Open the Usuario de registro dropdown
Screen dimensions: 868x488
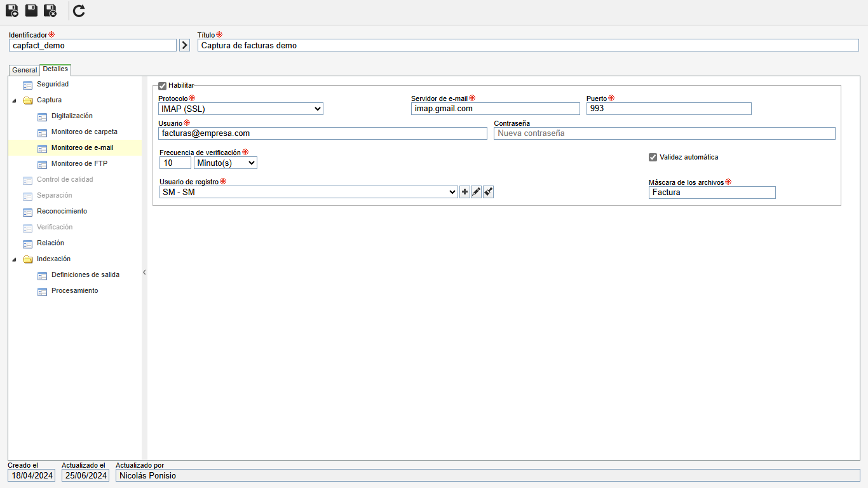point(309,192)
